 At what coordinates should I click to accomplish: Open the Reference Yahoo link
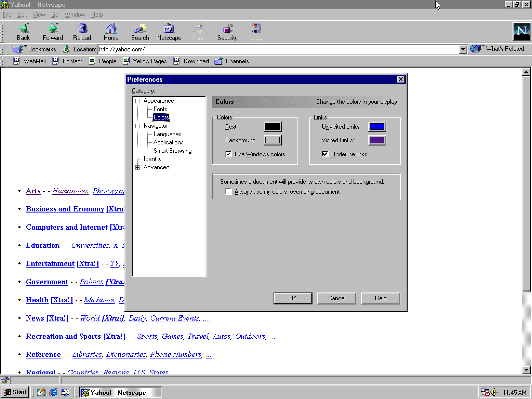pos(43,355)
